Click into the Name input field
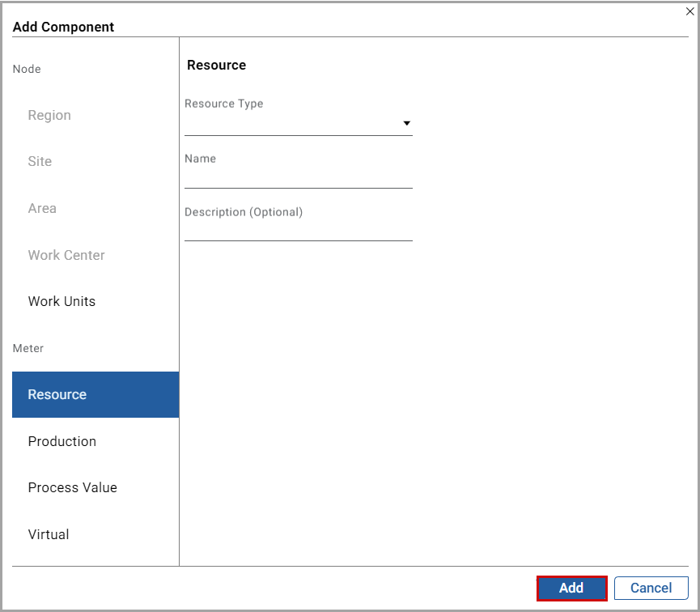700x612 pixels. point(298,177)
